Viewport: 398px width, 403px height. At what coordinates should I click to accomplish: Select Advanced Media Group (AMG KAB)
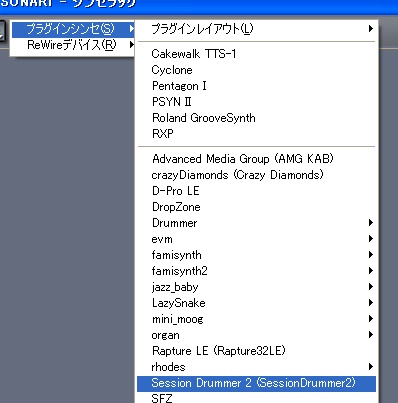256,159
